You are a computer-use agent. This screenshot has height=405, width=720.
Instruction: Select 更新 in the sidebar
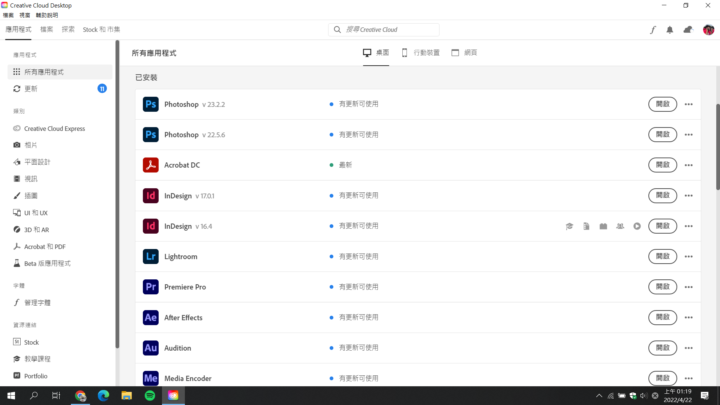(x=31, y=89)
